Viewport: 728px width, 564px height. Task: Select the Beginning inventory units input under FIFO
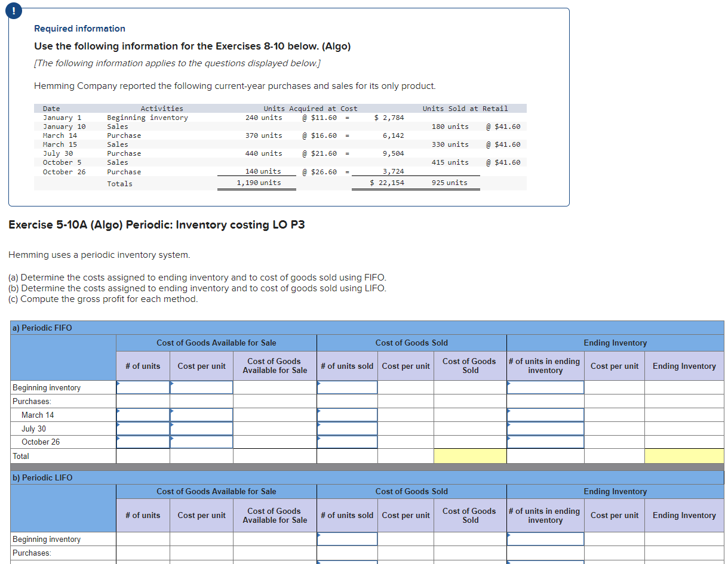143,387
